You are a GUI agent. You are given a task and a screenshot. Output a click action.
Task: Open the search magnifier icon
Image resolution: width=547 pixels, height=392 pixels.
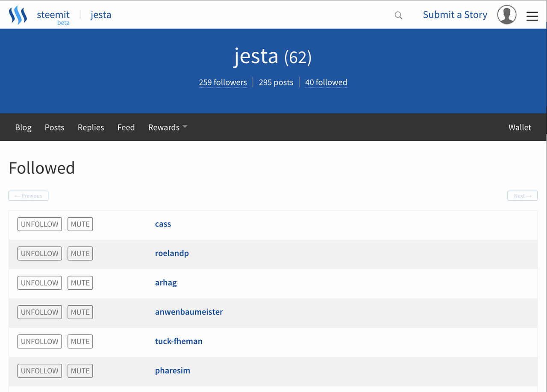coord(398,15)
